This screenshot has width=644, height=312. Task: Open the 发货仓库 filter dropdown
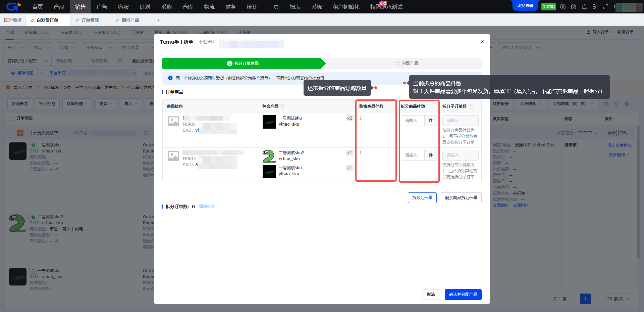point(99,48)
